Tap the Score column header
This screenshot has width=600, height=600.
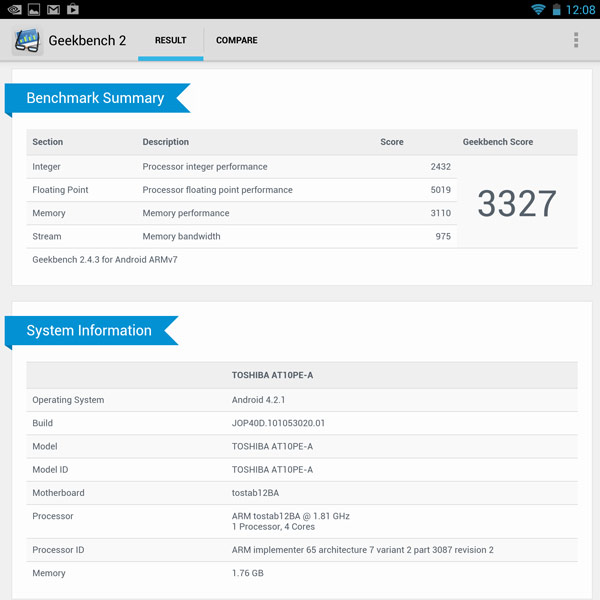click(x=392, y=142)
